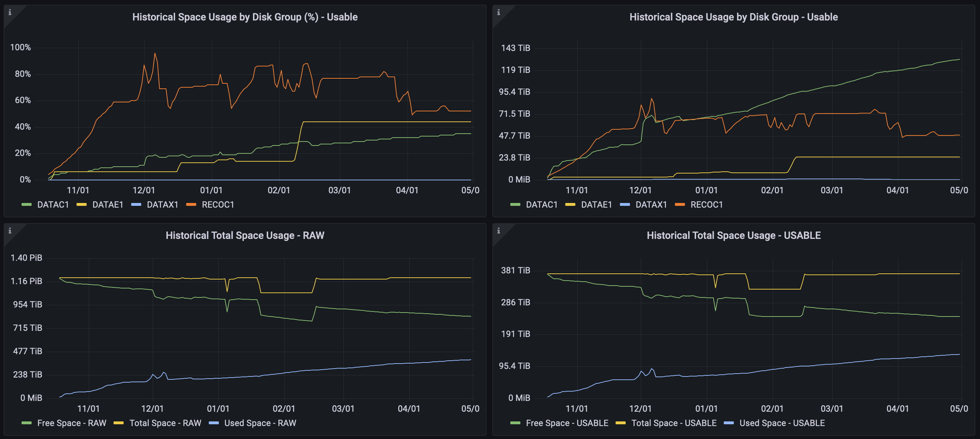Click info icon on Total Space RAW panel

tap(10, 231)
